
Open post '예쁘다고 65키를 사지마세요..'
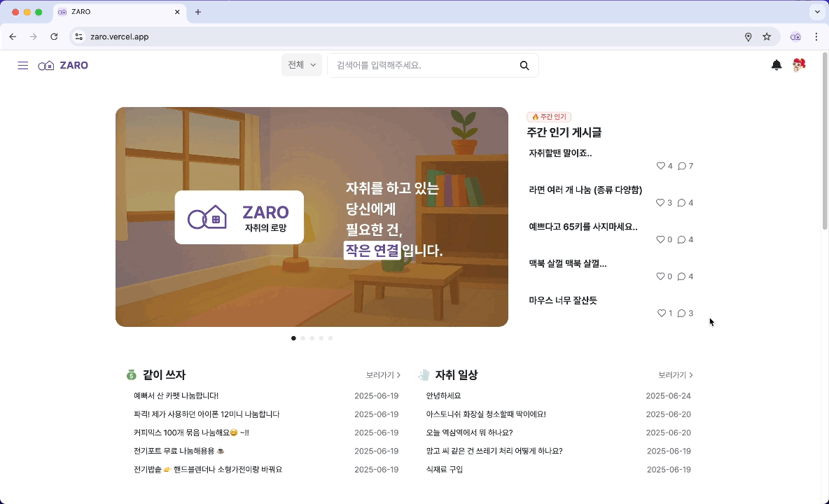583,227
